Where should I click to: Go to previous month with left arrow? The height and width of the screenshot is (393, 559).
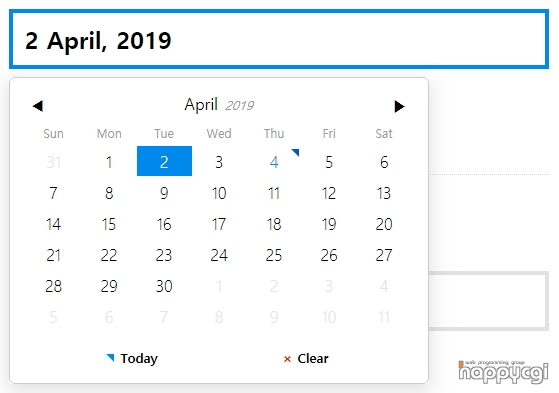click(38, 106)
